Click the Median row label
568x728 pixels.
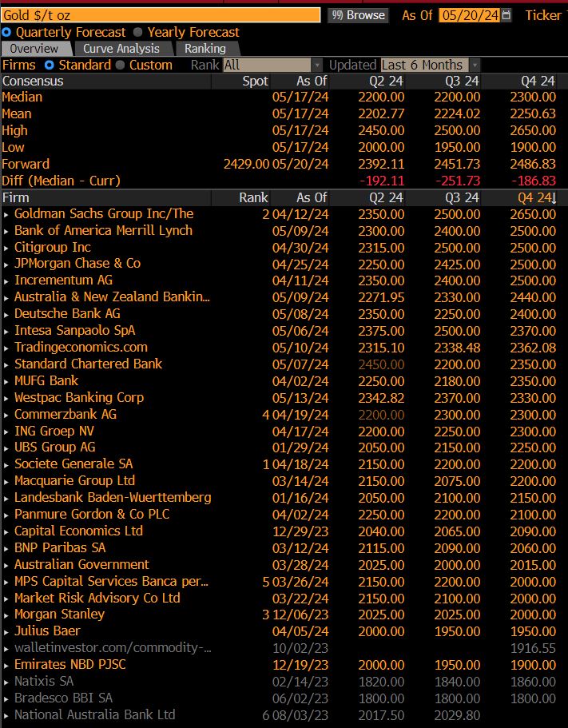tap(22, 97)
